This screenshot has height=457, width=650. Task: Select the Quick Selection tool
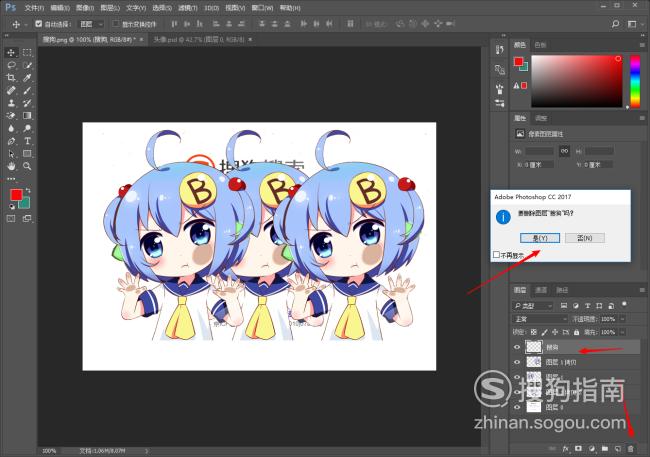point(27,65)
